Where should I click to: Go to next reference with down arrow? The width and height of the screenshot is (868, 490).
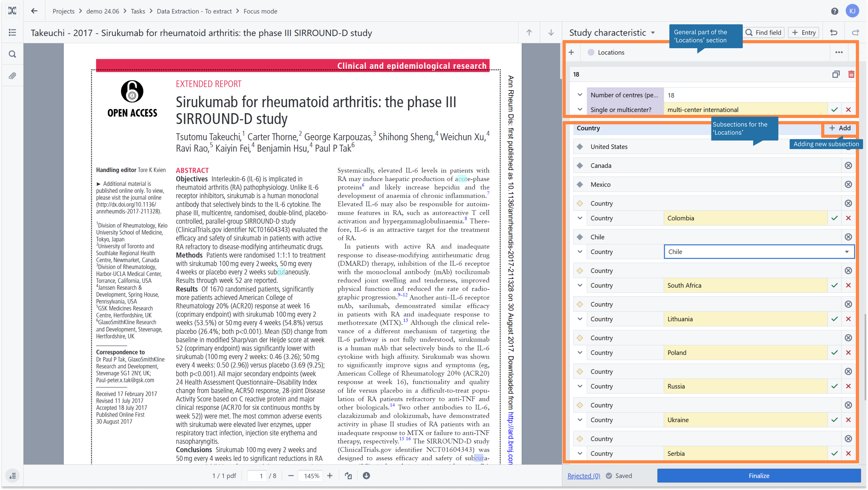551,32
